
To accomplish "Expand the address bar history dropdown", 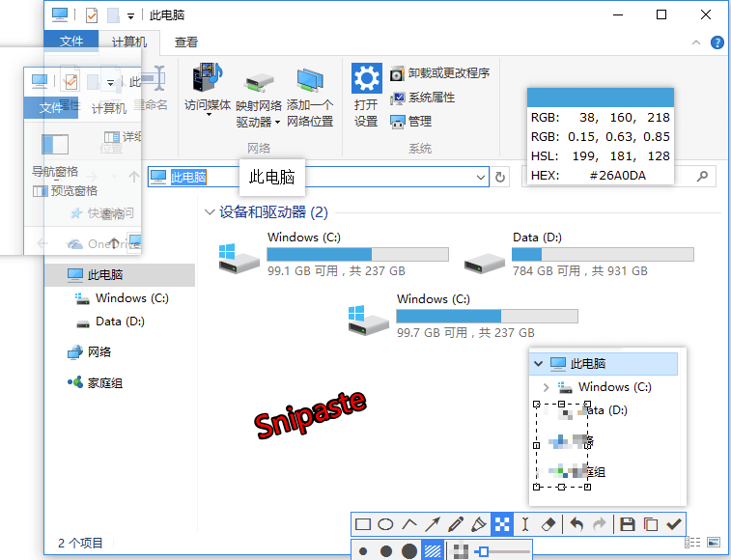I will coord(481,178).
